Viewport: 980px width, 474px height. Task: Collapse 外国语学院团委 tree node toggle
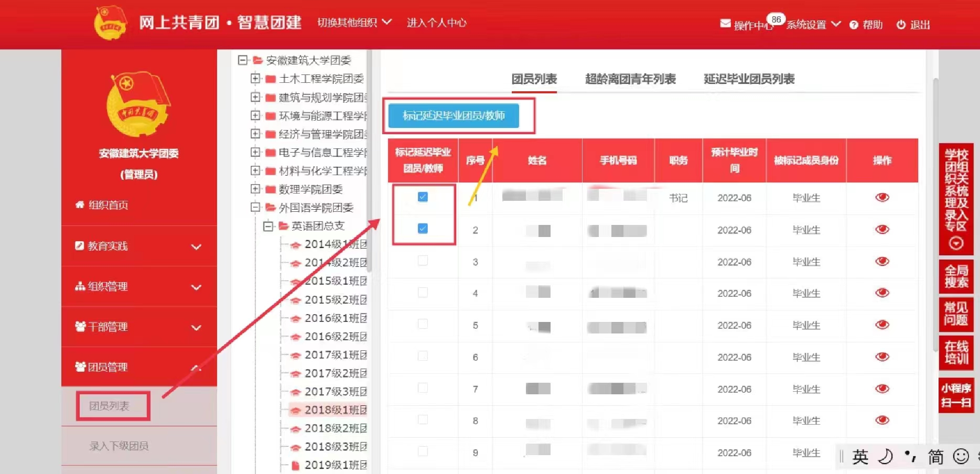coord(255,208)
